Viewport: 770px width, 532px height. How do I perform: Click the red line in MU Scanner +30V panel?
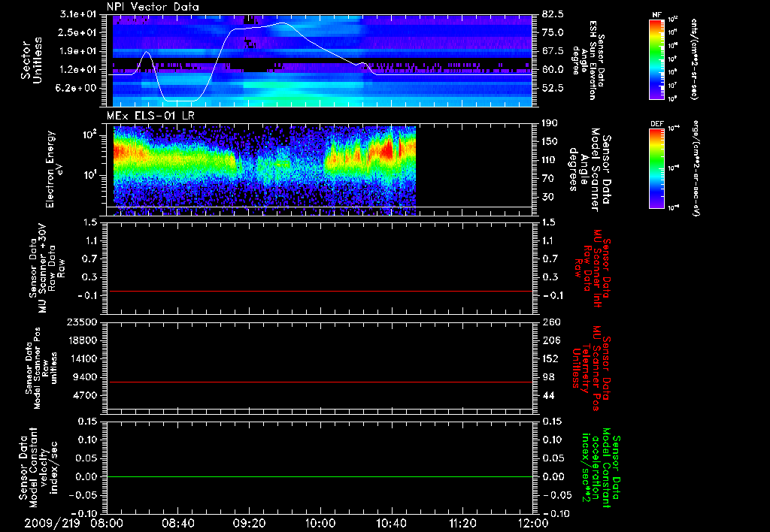[x=320, y=292]
